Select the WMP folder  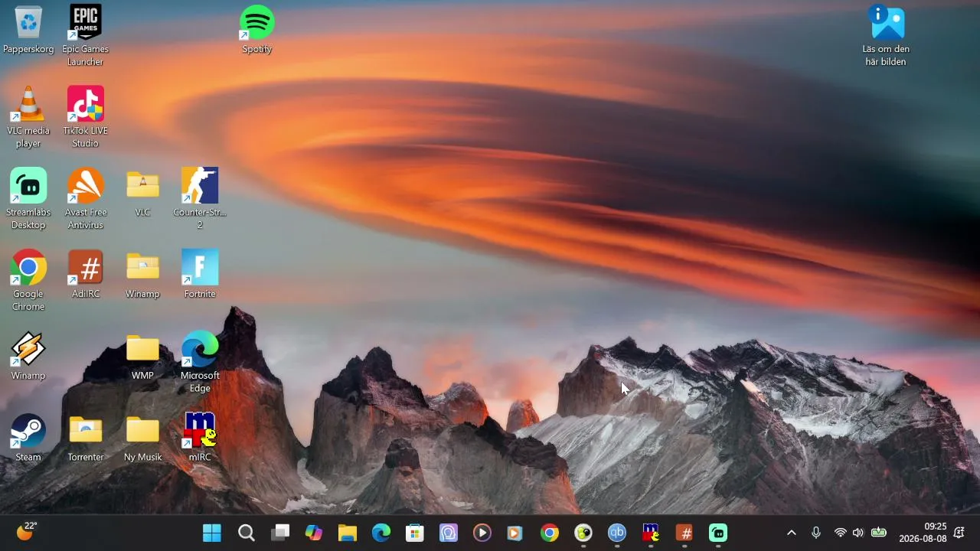142,356
